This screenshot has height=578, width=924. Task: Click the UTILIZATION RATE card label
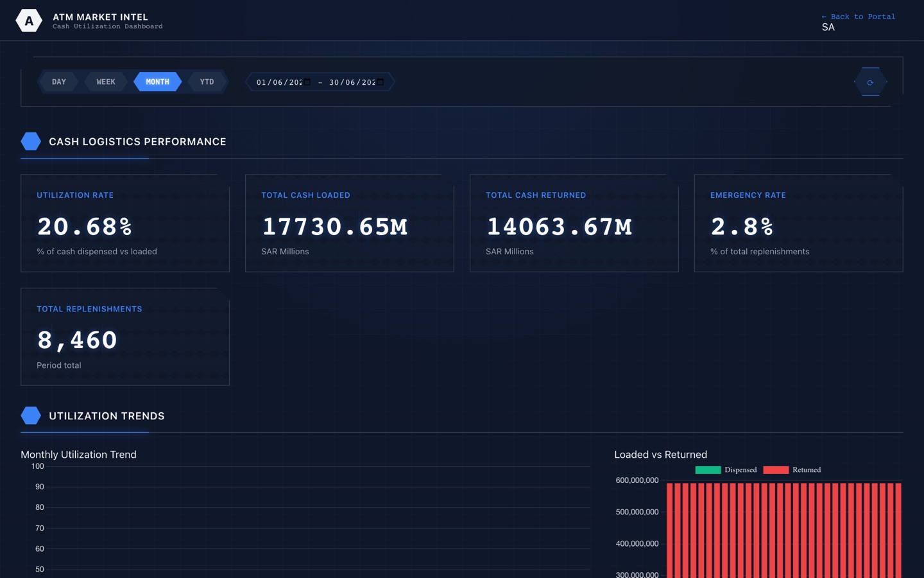[x=75, y=195]
